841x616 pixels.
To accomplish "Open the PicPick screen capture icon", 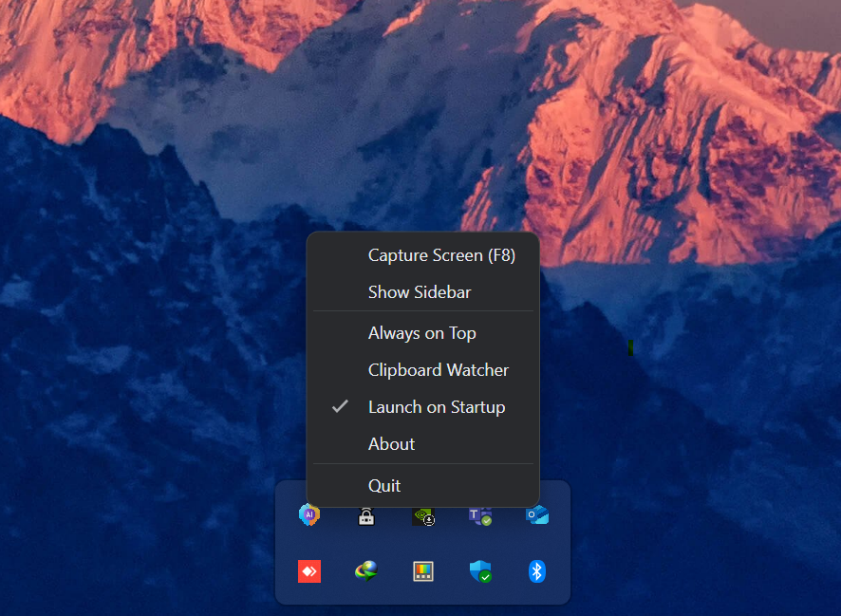I will click(422, 570).
